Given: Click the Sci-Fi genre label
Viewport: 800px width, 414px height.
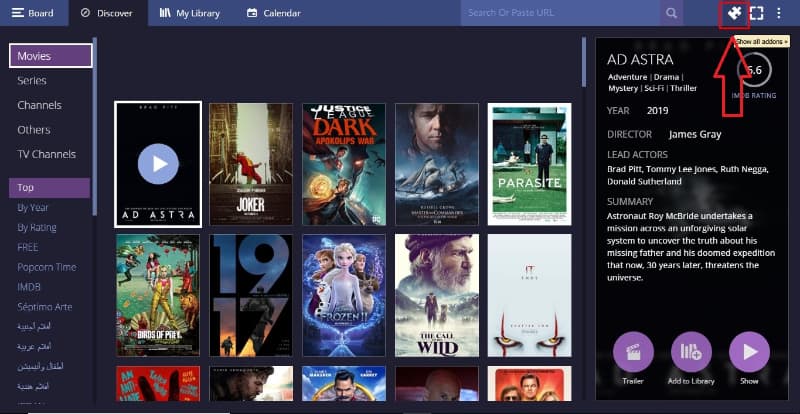Looking at the screenshot, I should (x=654, y=88).
